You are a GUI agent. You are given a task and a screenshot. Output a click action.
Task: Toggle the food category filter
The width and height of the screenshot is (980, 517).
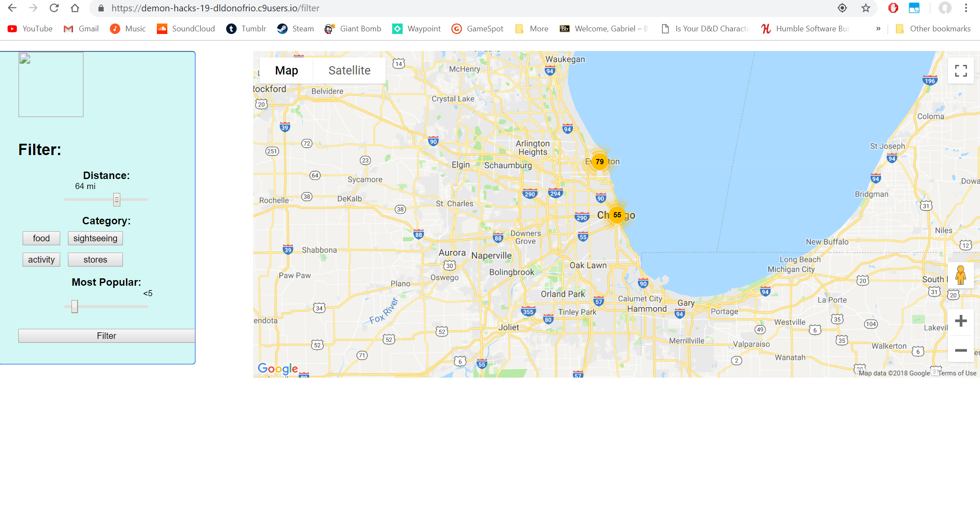point(41,238)
